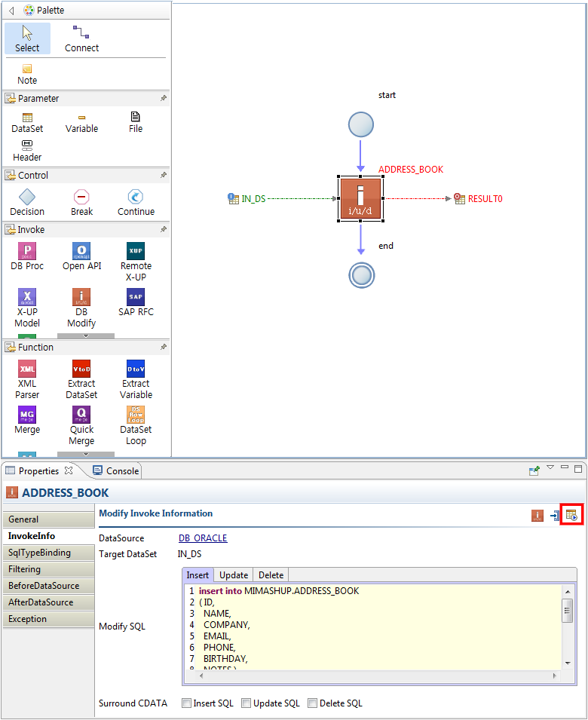Click the SQL editor vertical scrollbar thumb
Viewport: 588px width, 720px height.
click(x=568, y=610)
